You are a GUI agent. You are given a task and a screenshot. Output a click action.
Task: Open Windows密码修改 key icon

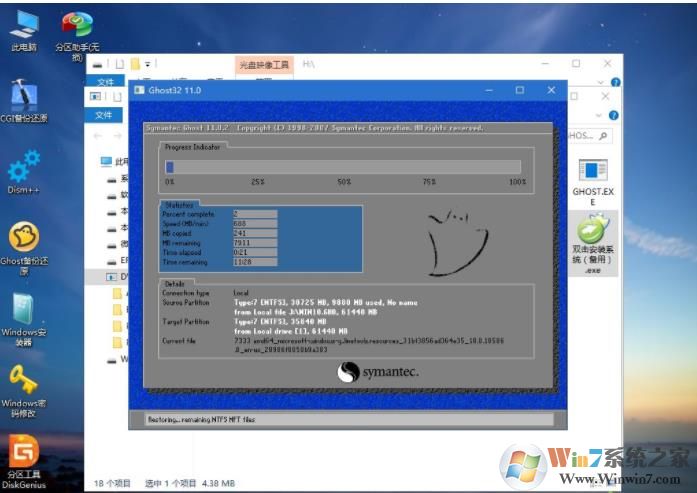tap(24, 386)
